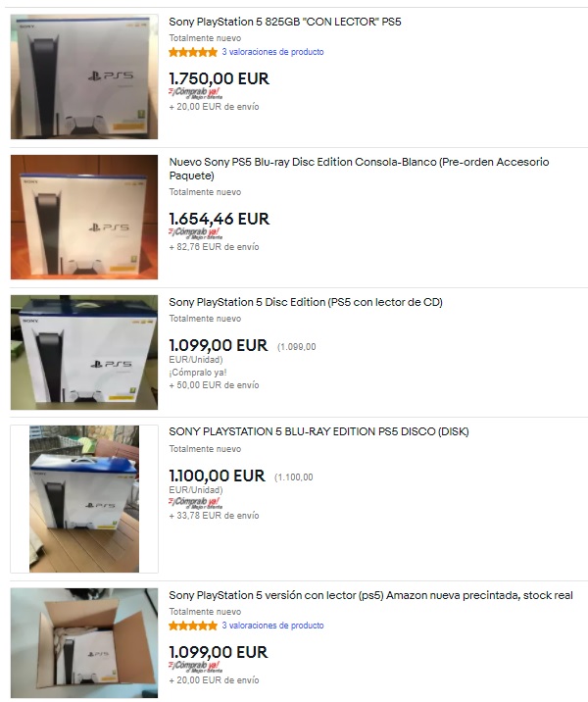The width and height of the screenshot is (588, 702).
Task: View '3 valoraciones de producto' on last listing
Action: point(272,626)
